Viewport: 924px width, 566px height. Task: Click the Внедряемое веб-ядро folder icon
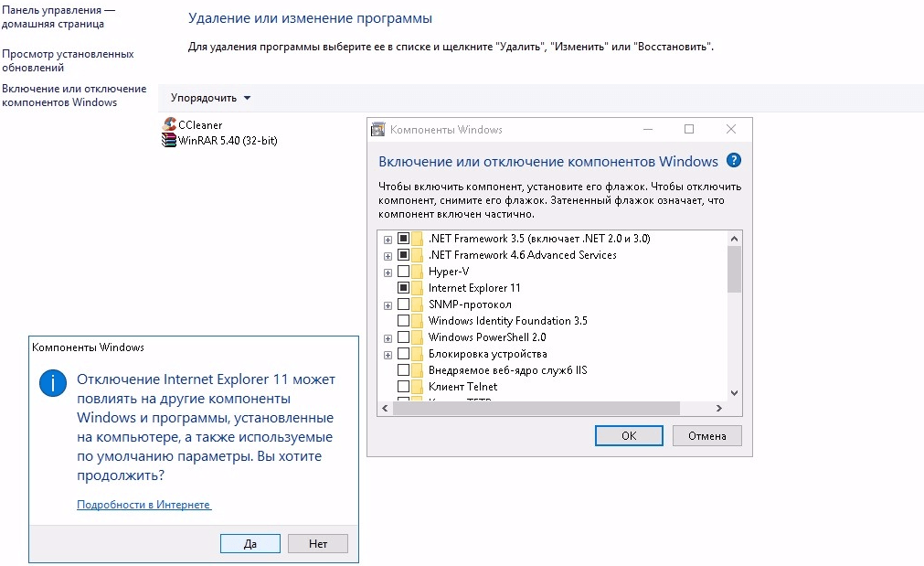pyautogui.click(x=417, y=371)
